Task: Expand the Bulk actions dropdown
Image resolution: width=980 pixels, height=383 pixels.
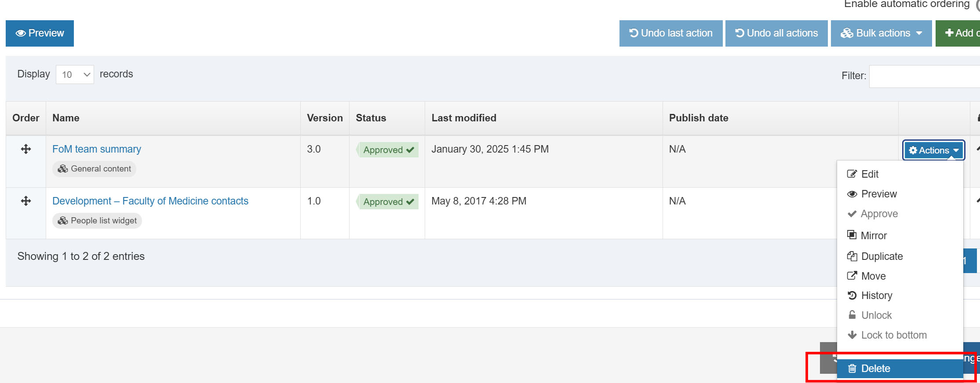Action: (881, 33)
